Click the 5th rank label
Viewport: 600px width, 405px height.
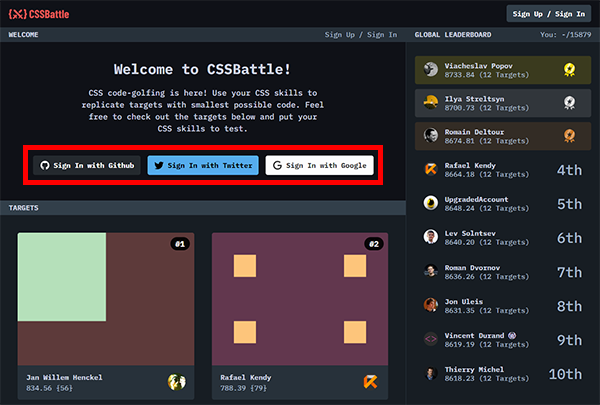click(569, 204)
